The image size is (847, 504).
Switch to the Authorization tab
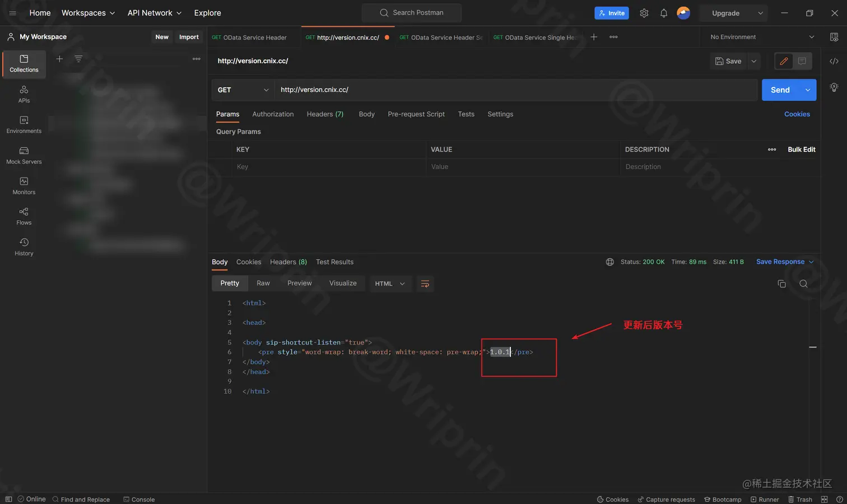pos(273,114)
